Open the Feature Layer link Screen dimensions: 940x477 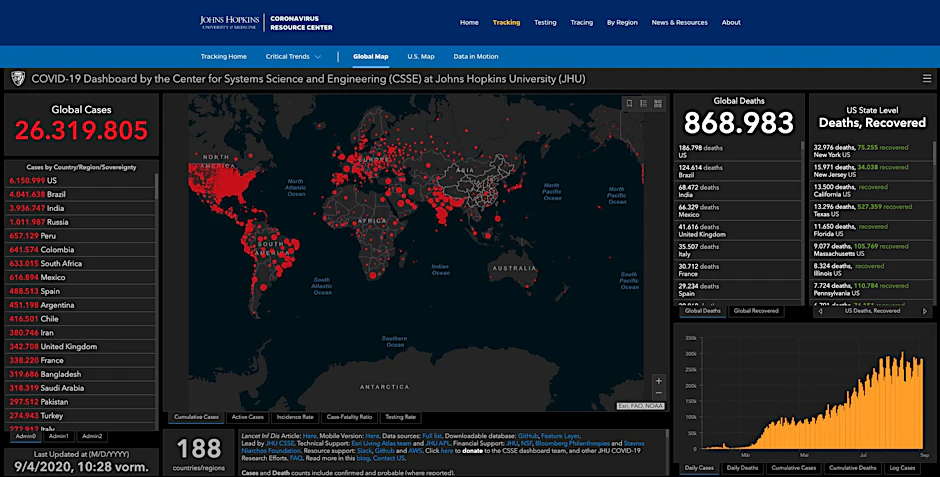point(561,436)
